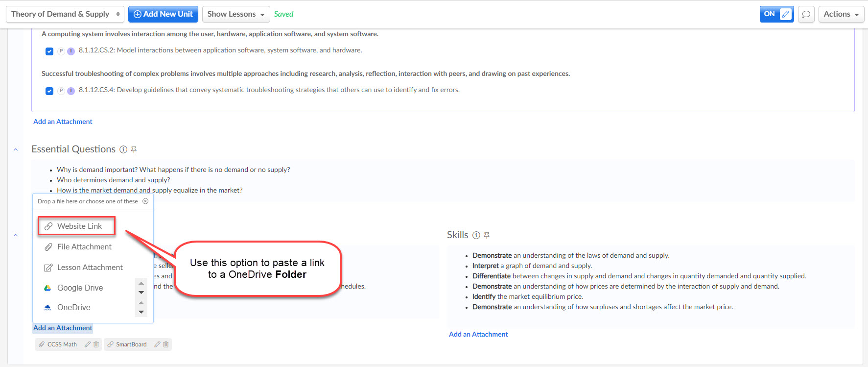
Task: Expand the Show Lessons dropdown
Action: (235, 14)
